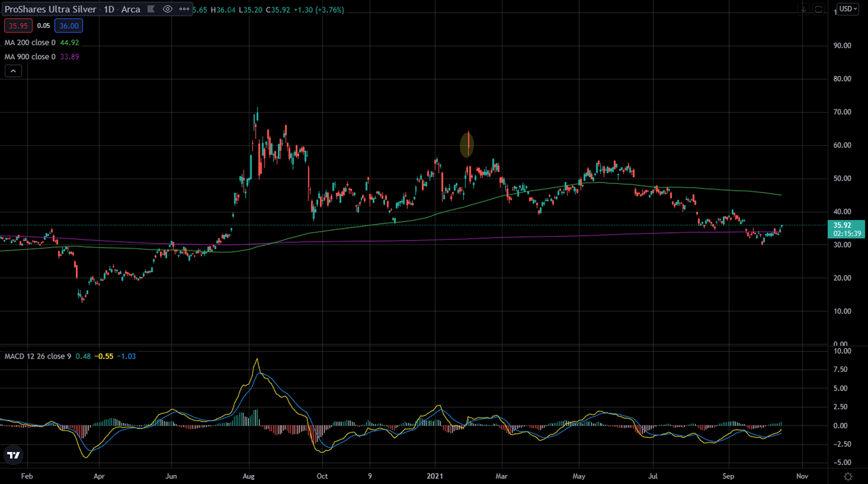Click the highlighted orange candle marker near 60
The width and height of the screenshot is (868, 484).
467,144
